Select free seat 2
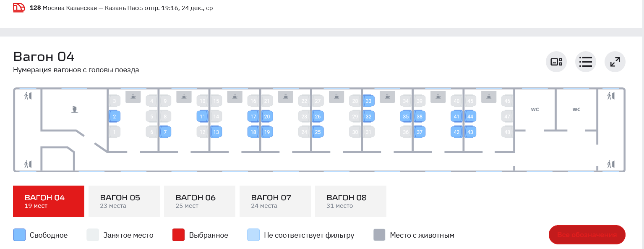Screen dimensions: 644x249 pyautogui.click(x=115, y=116)
